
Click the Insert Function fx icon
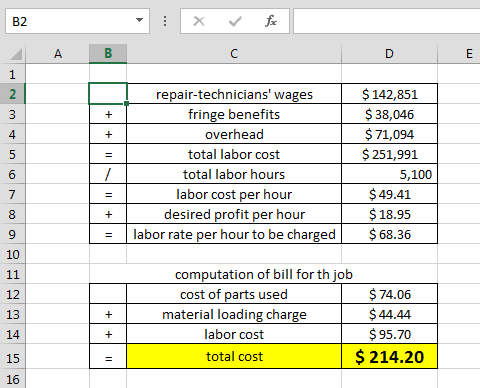[271, 21]
